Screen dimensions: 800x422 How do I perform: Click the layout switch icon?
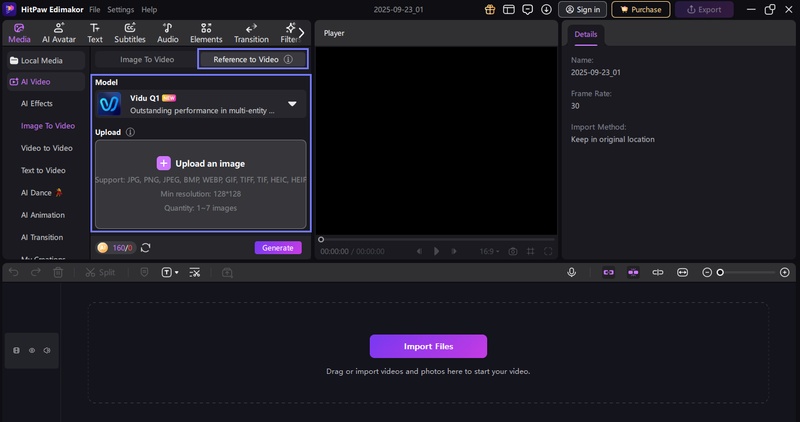pos(509,9)
